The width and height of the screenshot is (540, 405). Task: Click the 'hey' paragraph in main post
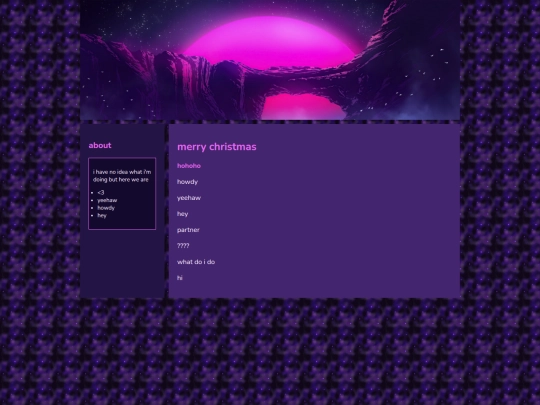coord(183,214)
